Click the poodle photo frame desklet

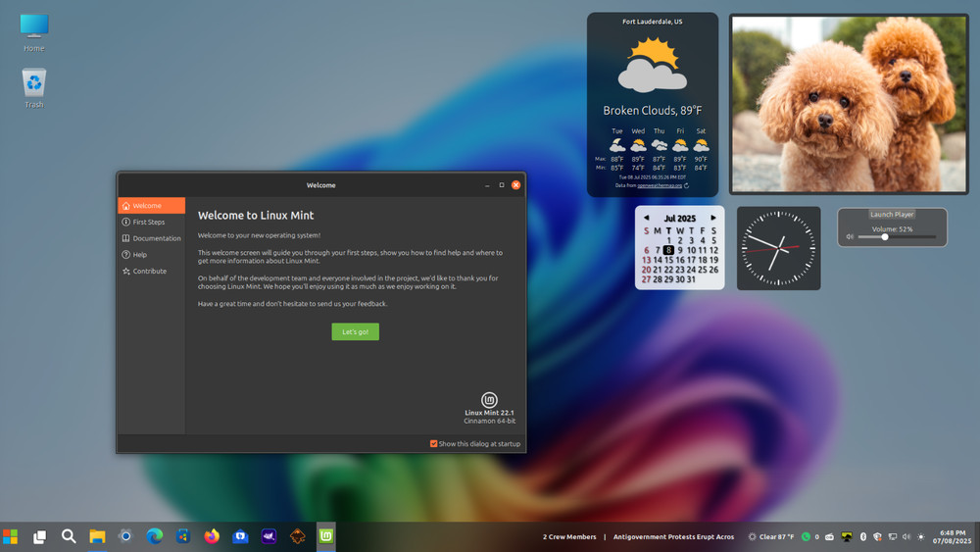849,104
